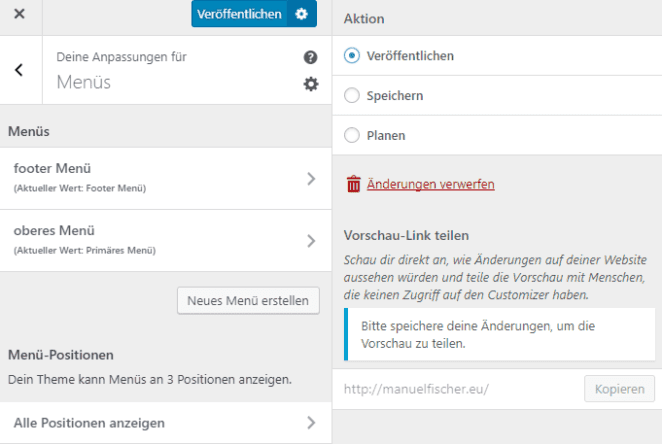
Task: Expand the footer Menü chevron
Action: [x=311, y=178]
